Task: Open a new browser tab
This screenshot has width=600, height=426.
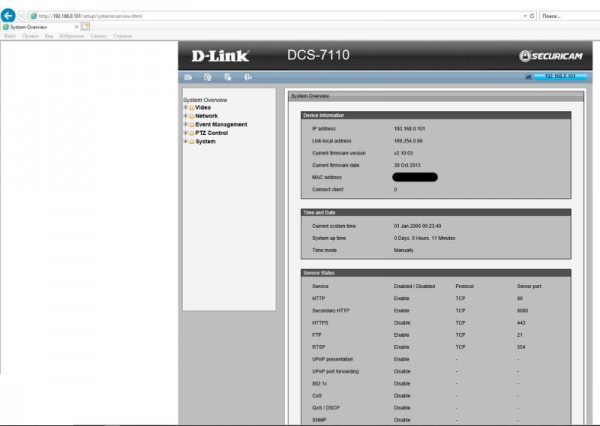Action: point(85,26)
